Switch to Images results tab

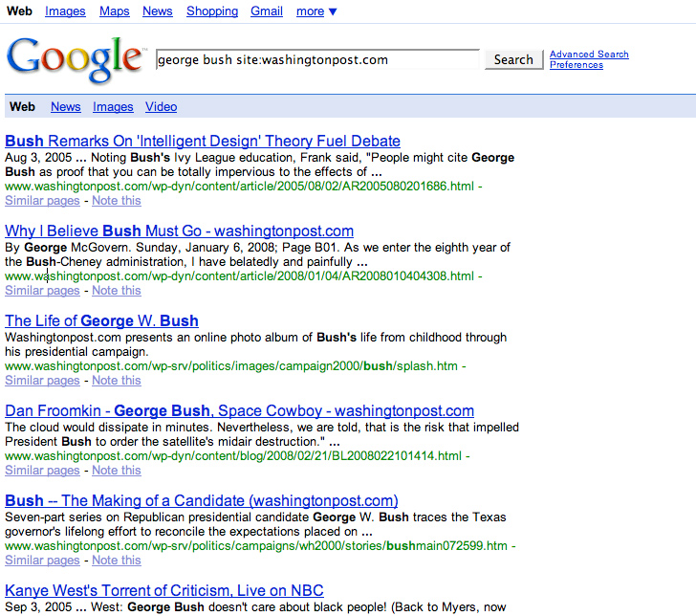coord(113,106)
